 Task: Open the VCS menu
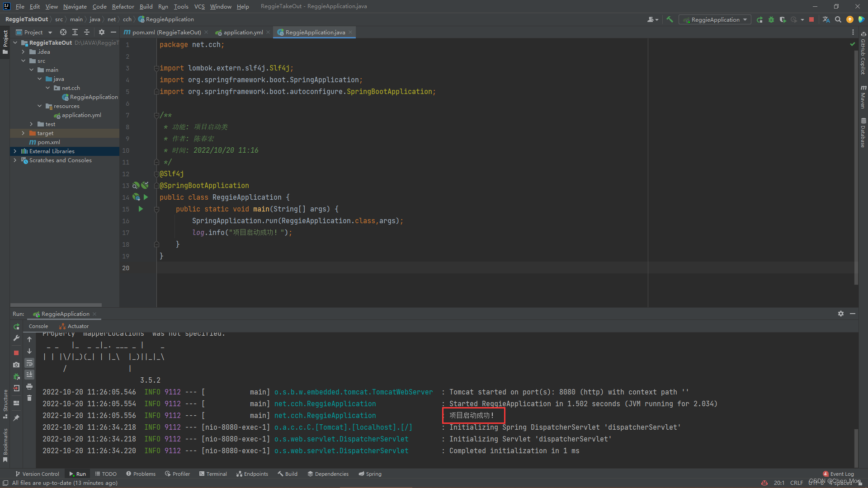(199, 6)
